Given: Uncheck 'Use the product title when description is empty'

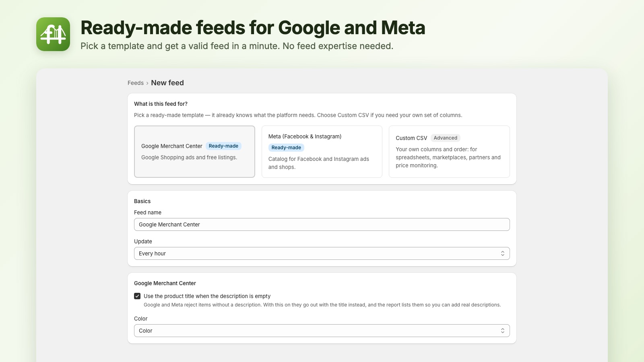Looking at the screenshot, I should pos(137,296).
